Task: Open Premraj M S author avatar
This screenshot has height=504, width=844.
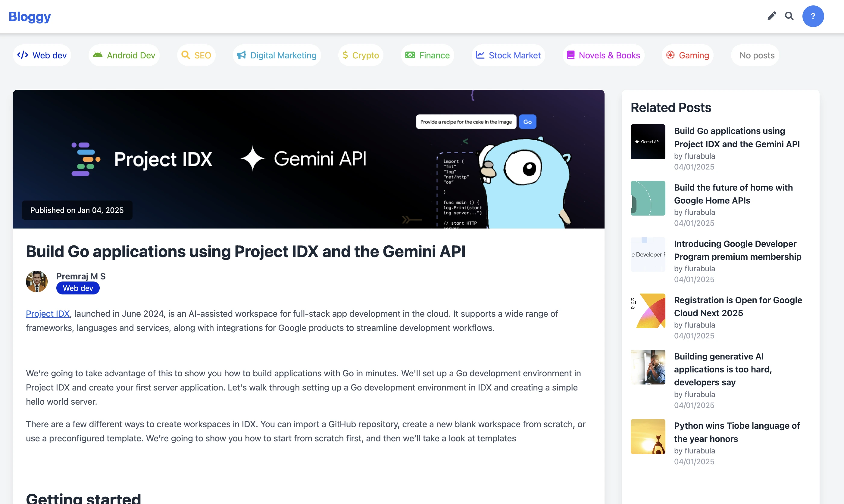Action: [37, 281]
